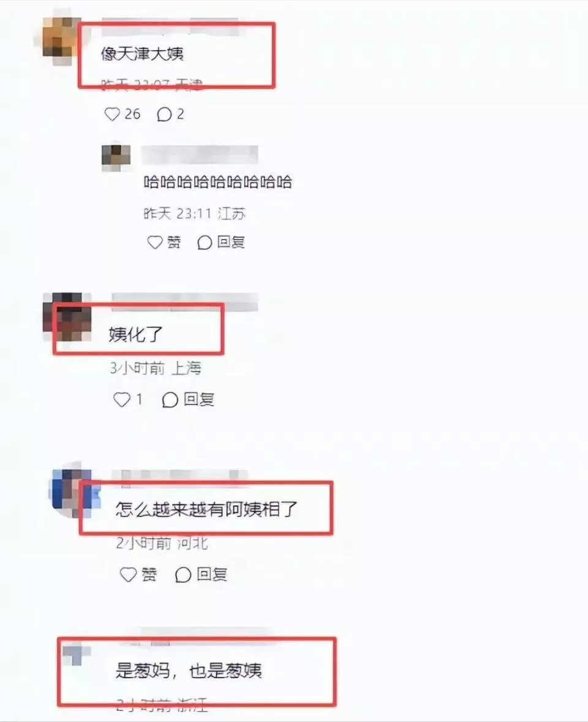Tap blurred username above 哈哈哈 reply
The height and width of the screenshot is (722, 588).
point(200,154)
